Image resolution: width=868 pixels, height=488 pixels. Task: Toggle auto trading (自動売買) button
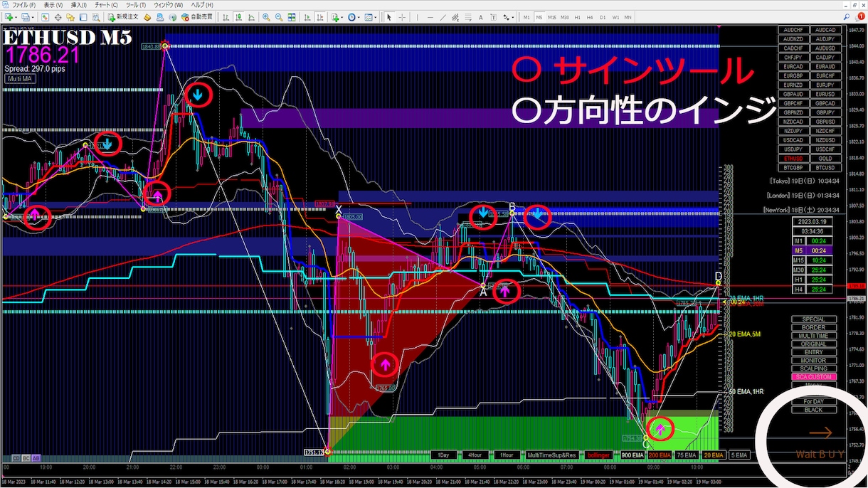198,16
